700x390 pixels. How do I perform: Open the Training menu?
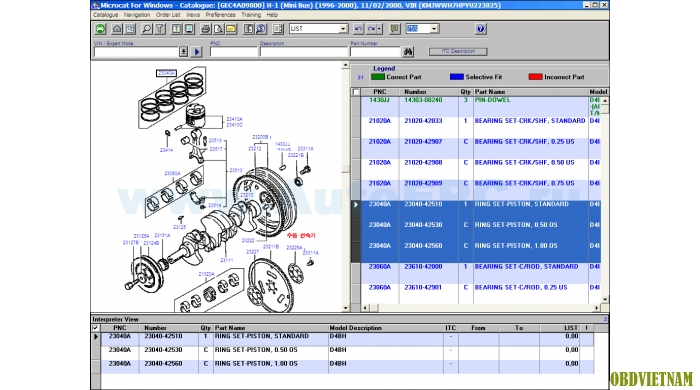251,15
